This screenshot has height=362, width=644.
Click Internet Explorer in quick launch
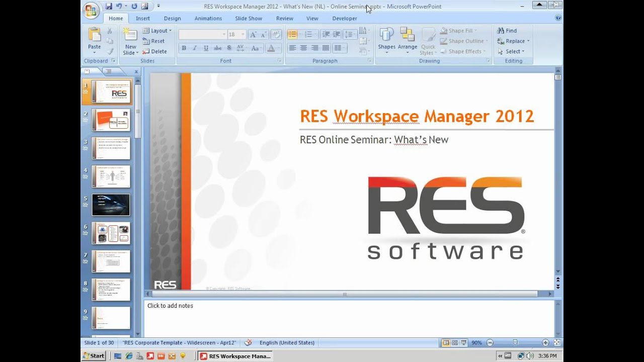coord(129,356)
